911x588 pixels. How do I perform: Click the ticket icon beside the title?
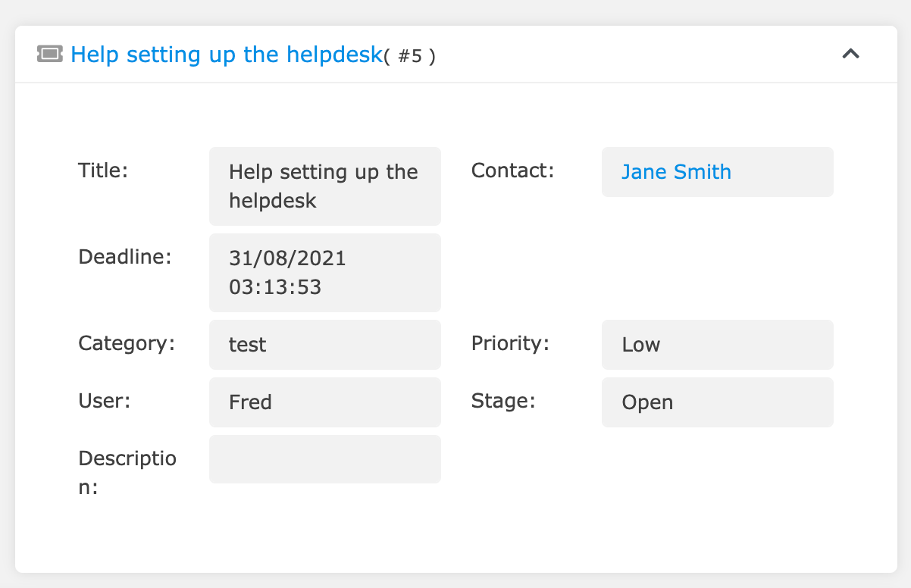[50, 54]
